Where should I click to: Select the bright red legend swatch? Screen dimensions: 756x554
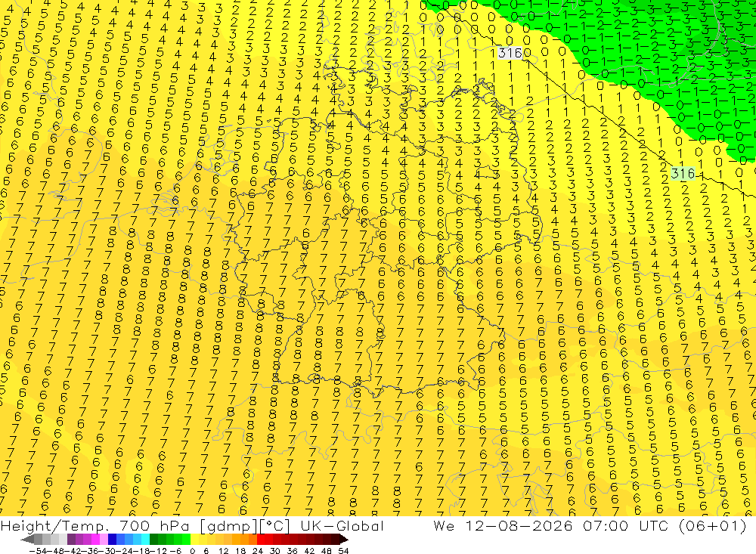click(x=261, y=540)
